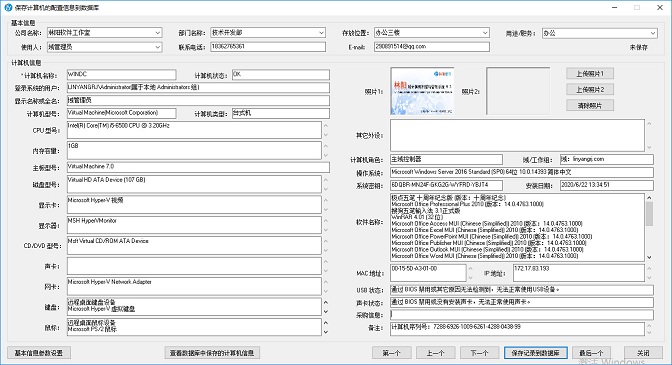
Task: Click the clear photos button
Action: [590, 105]
